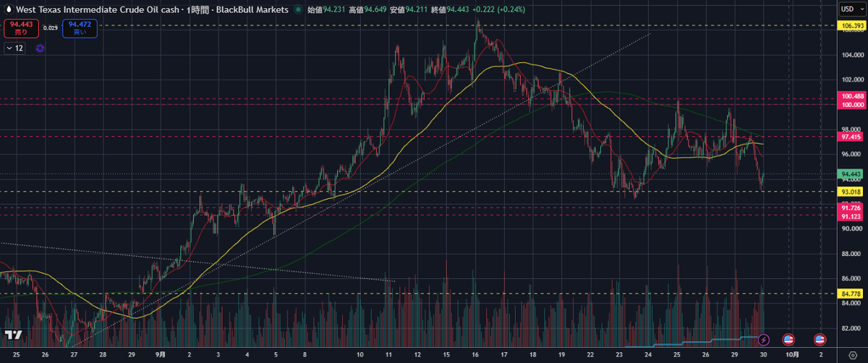Click the 102.000 price scale label
The height and width of the screenshot is (363, 868).
coord(851,80)
